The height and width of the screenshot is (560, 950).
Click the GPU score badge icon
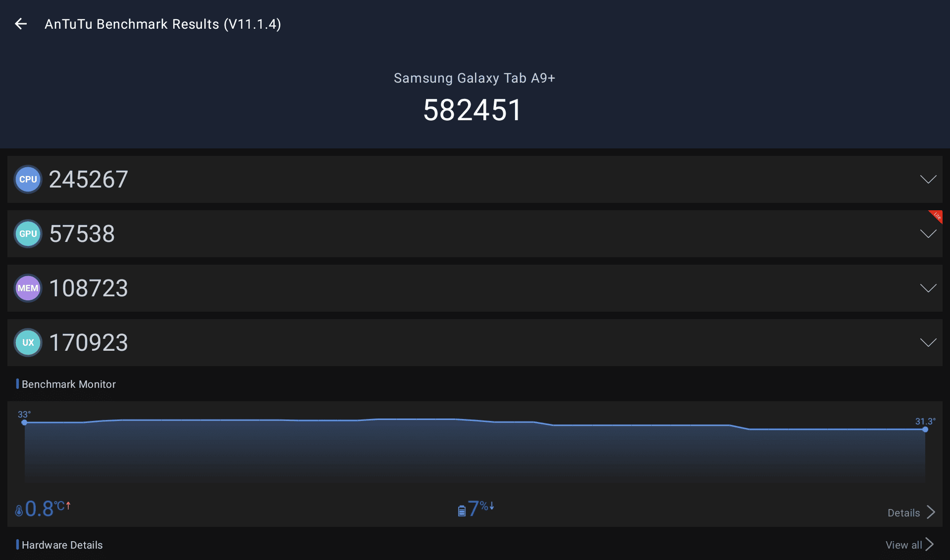(x=28, y=233)
